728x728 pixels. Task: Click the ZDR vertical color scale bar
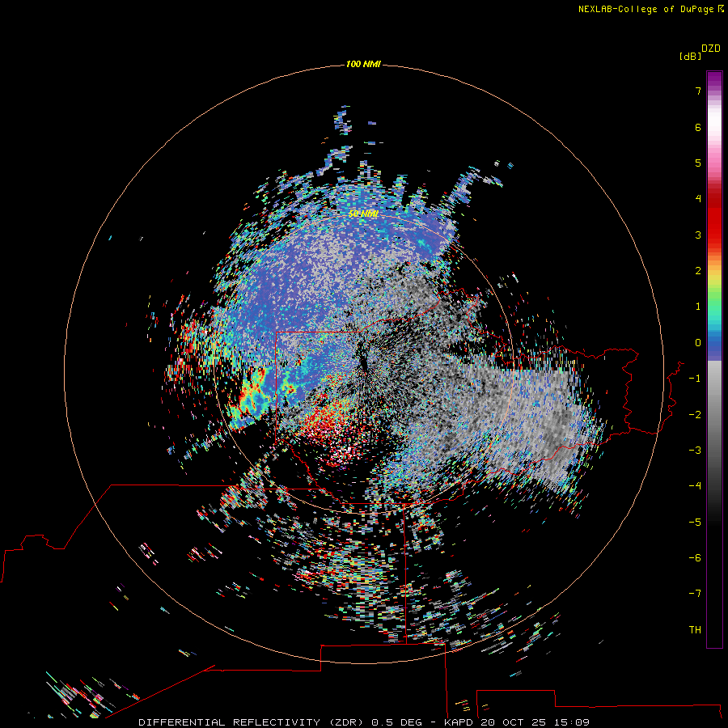click(714, 359)
